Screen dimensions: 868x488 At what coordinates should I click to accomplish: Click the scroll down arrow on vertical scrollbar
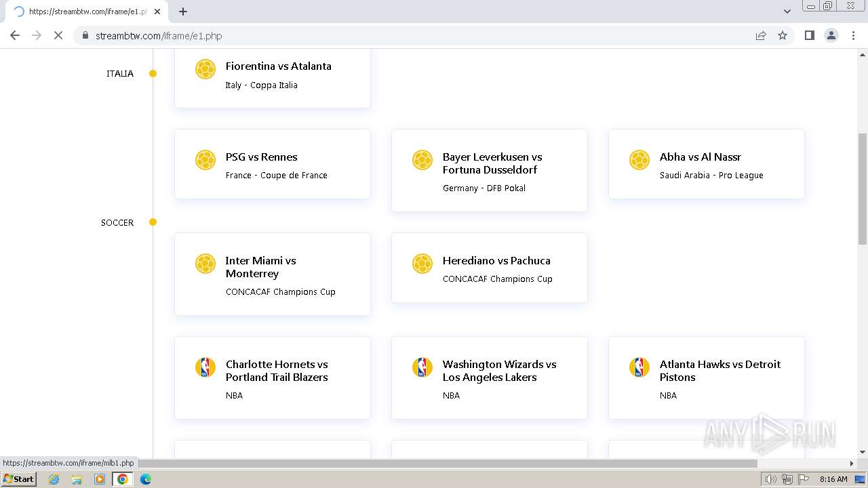pyautogui.click(x=863, y=452)
